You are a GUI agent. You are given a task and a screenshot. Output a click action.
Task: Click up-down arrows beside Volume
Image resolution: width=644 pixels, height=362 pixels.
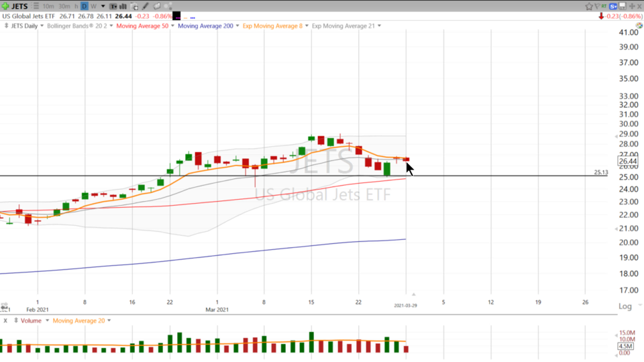coord(15,320)
